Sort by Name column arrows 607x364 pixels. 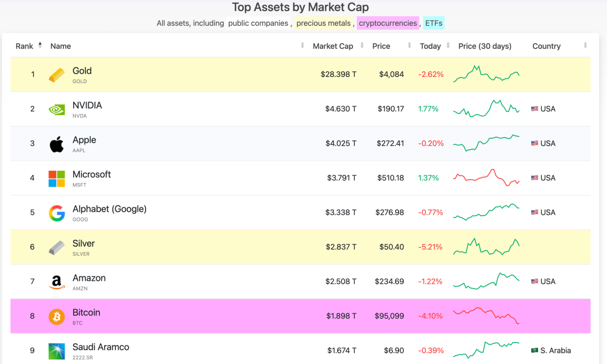[302, 46]
